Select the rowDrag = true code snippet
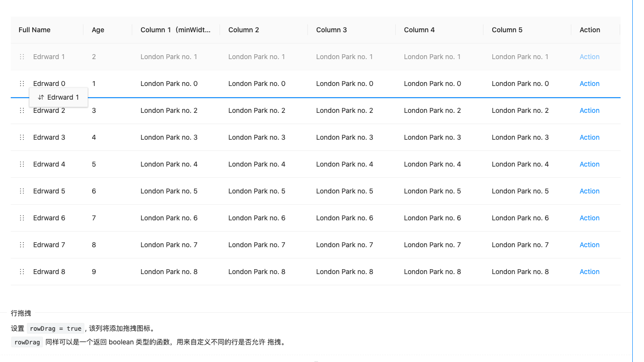 [x=56, y=328]
